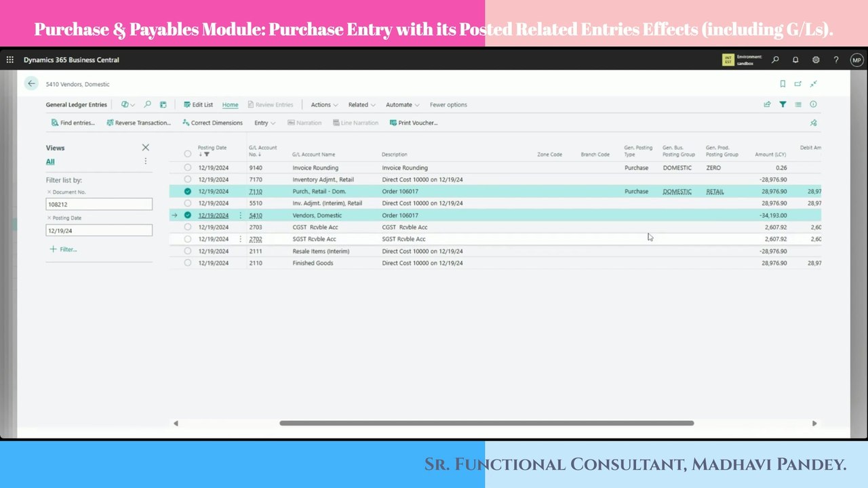Sort by G/L Account No. column header
Viewport: 868px width, 488px height.
tap(263, 150)
